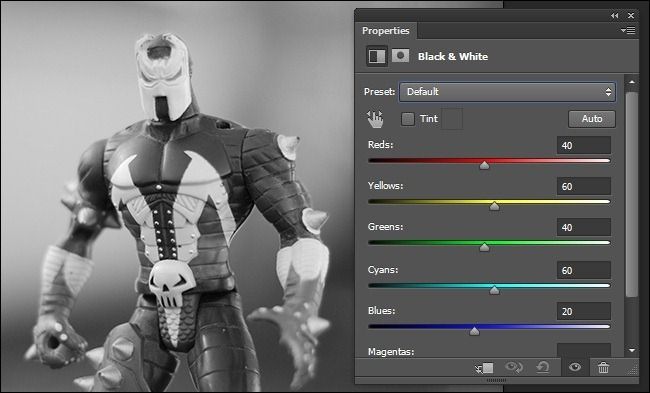Collapse panel with double-arrow icon
Screen dimensions: 650x393
point(614,15)
